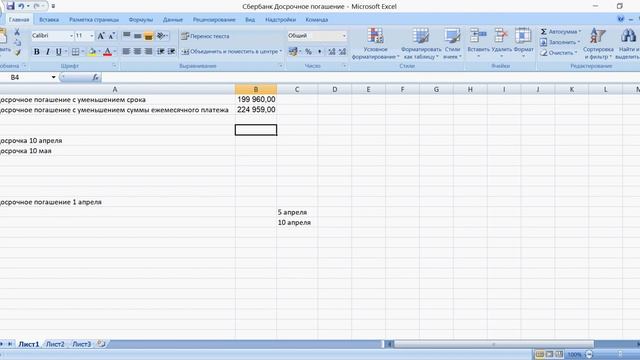
Task: Cut the selection with the scissors icon
Action: (x=17, y=32)
